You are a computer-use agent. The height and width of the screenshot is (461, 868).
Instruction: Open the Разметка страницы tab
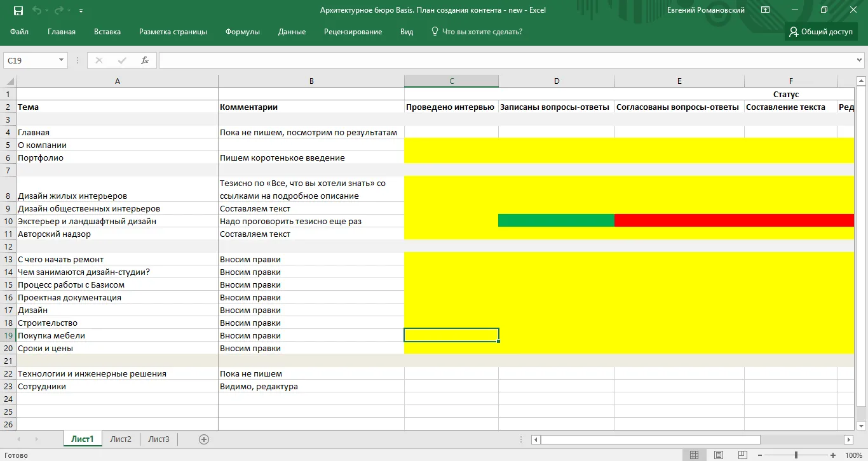coord(173,32)
